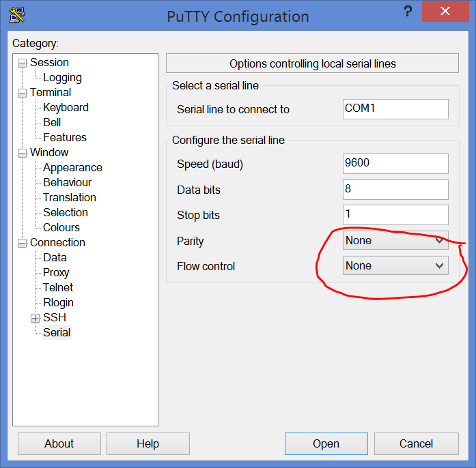Screen dimensions: 476x468
Task: Select the Translation category
Action: pos(70,197)
